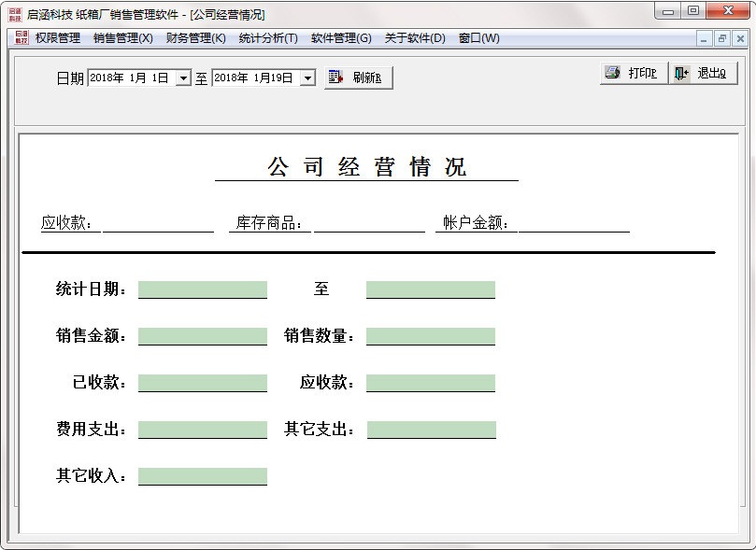Screen dimensions: 756x550
Task: Click the green field after 至
Action: pyautogui.click(x=431, y=289)
